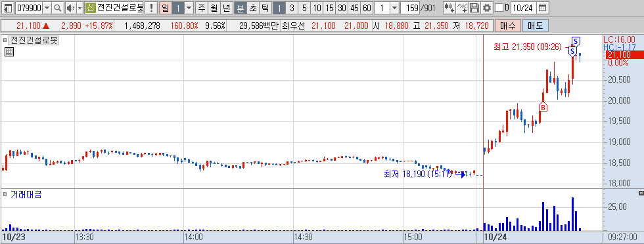Open the calendar date picker icon
The image size is (644, 244).
[542, 8]
